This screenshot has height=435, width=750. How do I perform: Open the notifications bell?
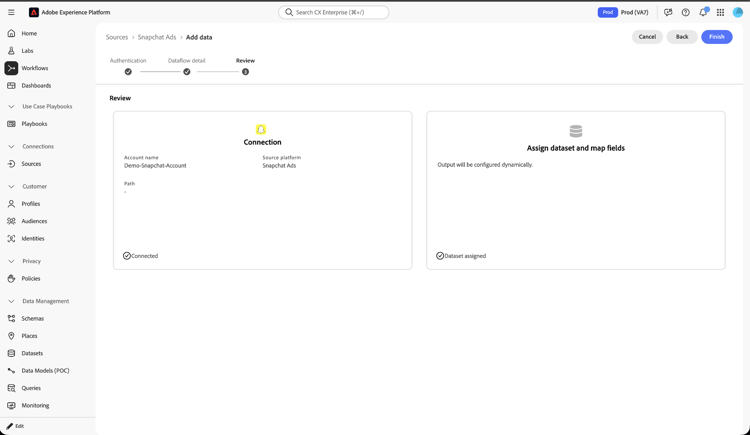703,12
